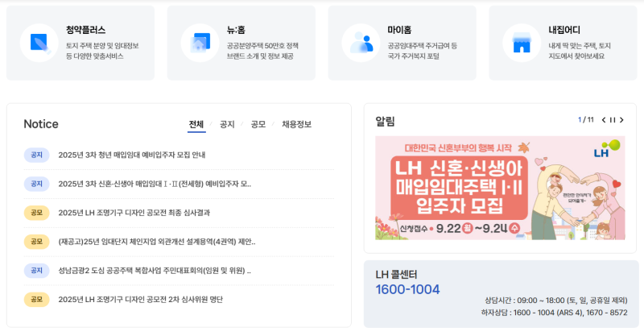Show previous 알림 banner slide
Viewport: 644px width, 336px height.
(604, 120)
